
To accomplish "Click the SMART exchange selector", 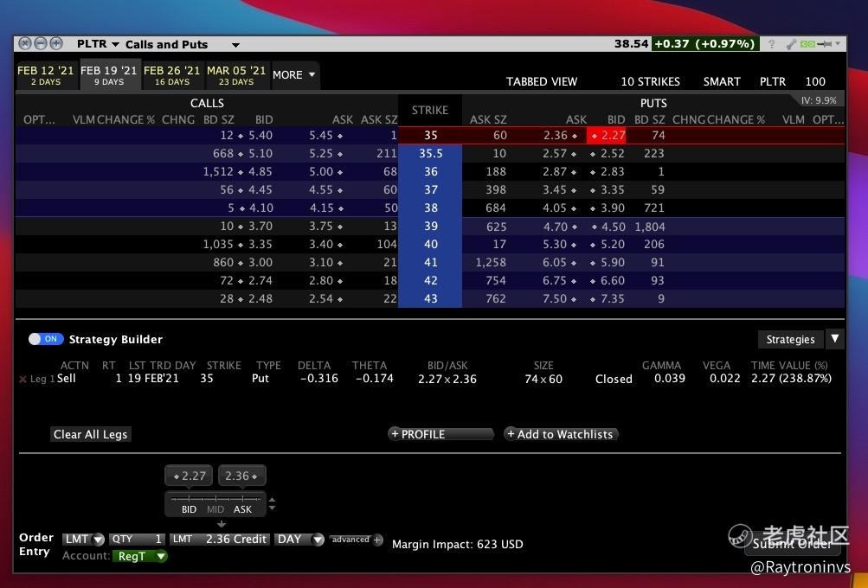I will click(722, 82).
